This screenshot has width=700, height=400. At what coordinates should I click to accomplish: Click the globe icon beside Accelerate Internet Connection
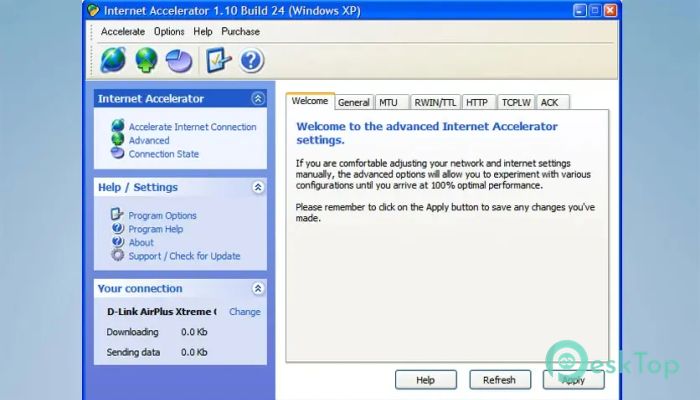(x=118, y=126)
